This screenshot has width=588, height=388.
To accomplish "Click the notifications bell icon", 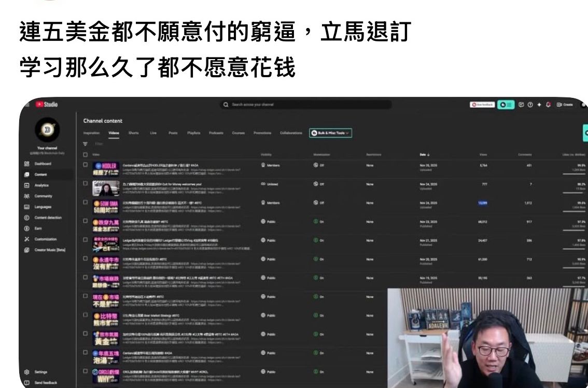I will tap(548, 105).
